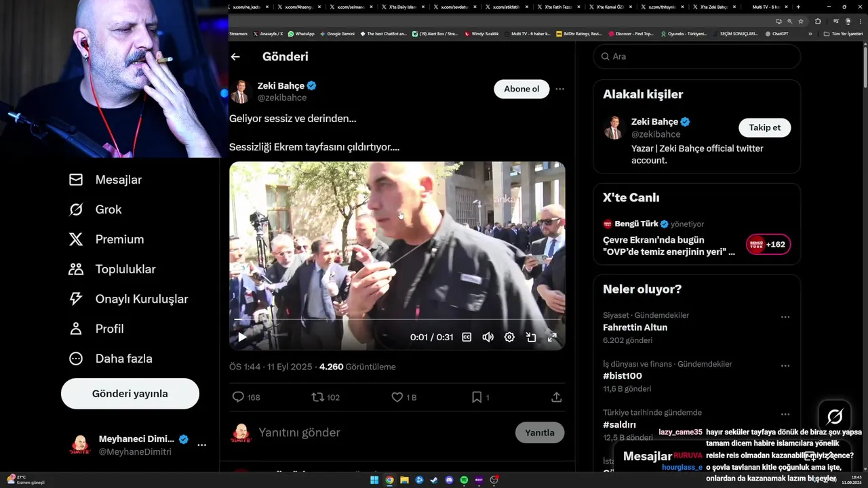Image resolution: width=868 pixels, height=488 pixels.
Task: Open Premium in the sidebar
Action: 106,239
